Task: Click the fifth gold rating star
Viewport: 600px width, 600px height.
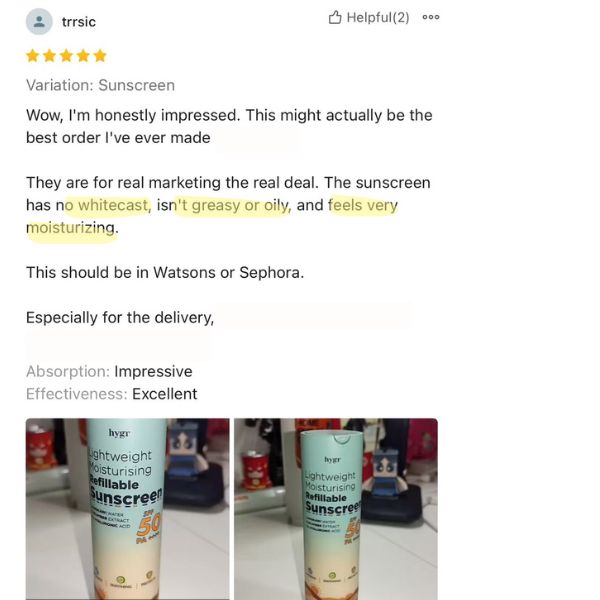Action: 100,56
